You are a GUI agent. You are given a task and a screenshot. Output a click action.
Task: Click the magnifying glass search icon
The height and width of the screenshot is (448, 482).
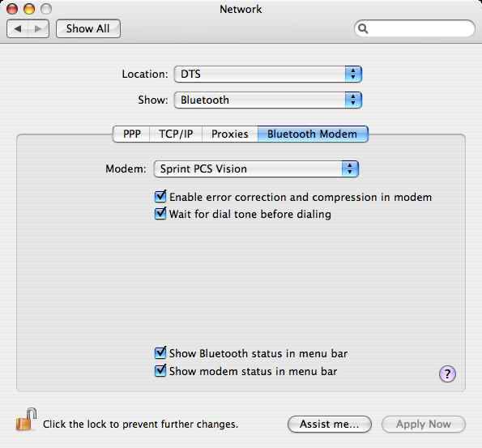pos(363,28)
